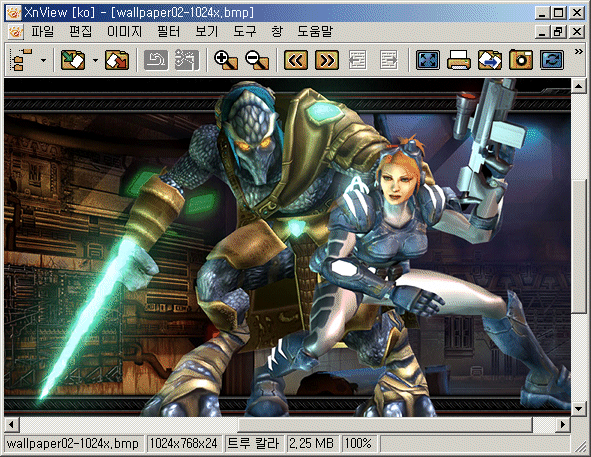The image size is (591, 457).
Task: Maximize the XnView main window
Action: coord(558,13)
